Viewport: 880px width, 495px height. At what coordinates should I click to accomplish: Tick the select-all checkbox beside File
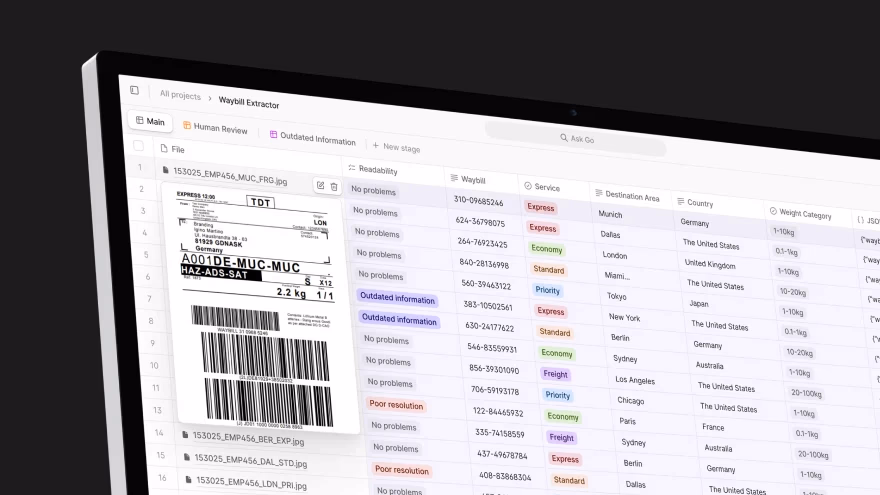(x=139, y=146)
